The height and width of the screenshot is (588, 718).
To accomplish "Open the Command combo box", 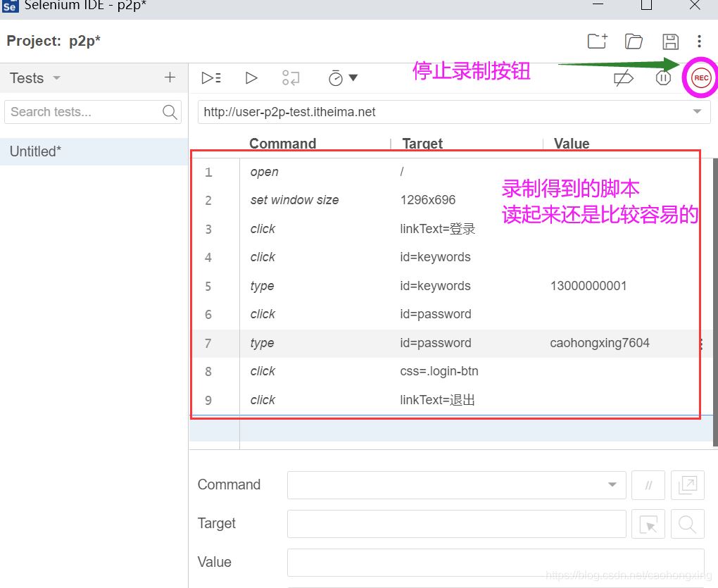I will tap(456, 485).
